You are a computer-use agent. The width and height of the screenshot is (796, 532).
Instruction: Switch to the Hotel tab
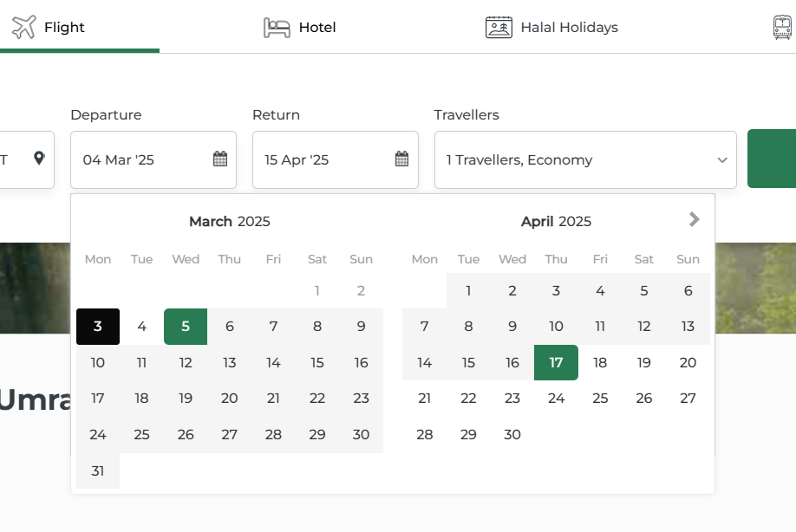(316, 28)
